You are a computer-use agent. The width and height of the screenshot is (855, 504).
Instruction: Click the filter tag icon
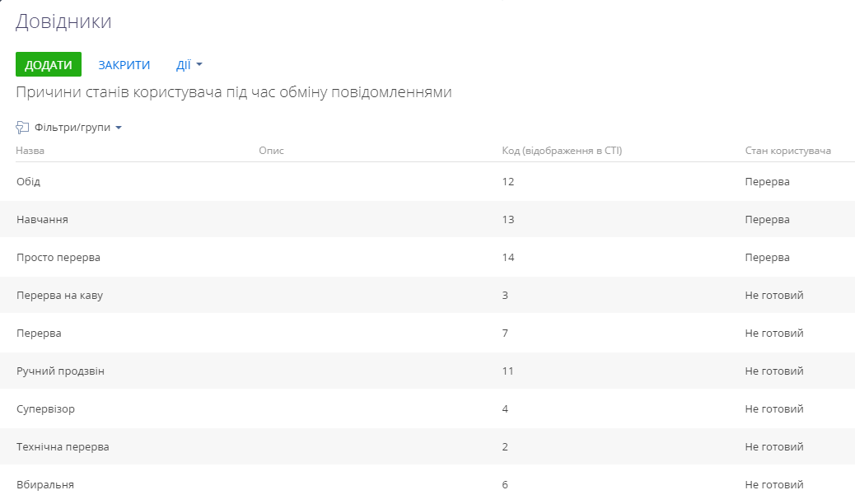[x=22, y=128]
